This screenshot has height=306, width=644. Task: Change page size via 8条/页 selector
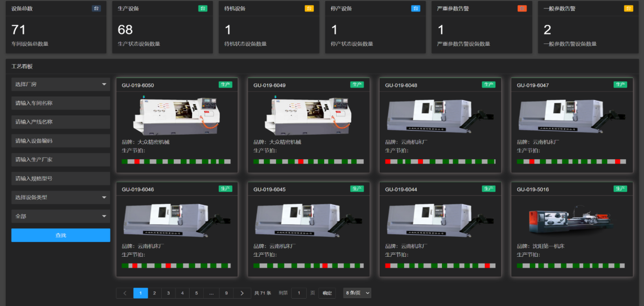click(357, 293)
